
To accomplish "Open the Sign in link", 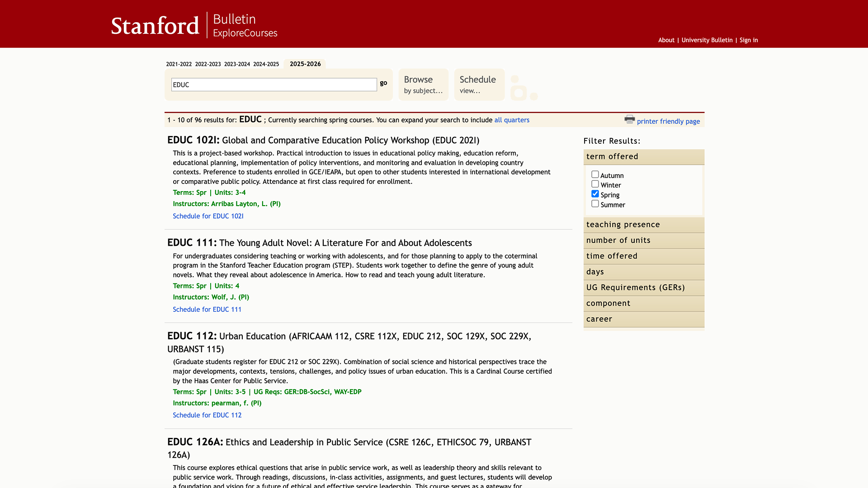I will [749, 40].
